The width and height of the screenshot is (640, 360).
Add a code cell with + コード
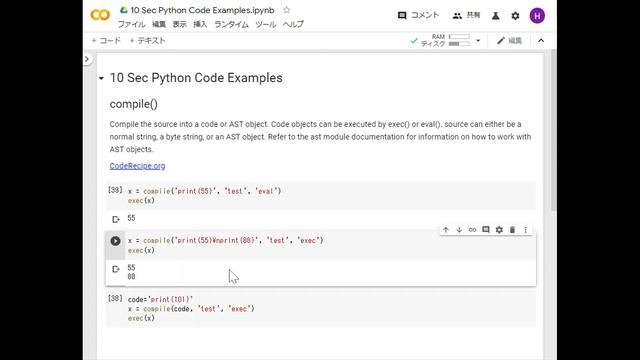click(106, 40)
